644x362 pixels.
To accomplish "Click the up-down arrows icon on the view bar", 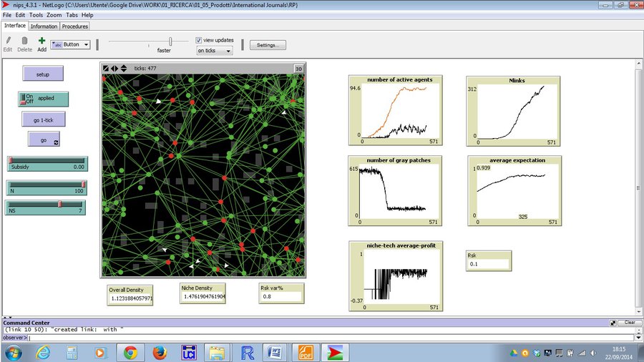I will (123, 69).
